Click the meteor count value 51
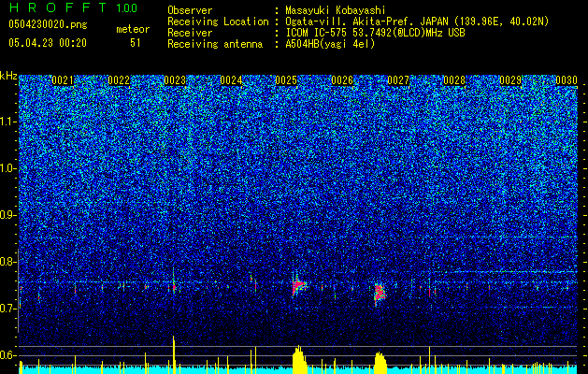 pos(136,43)
